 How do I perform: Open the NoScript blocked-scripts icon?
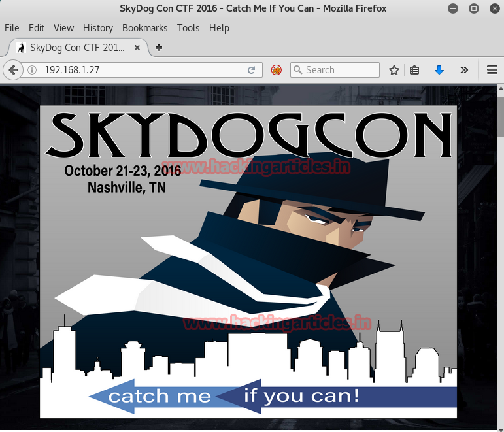pos(276,70)
